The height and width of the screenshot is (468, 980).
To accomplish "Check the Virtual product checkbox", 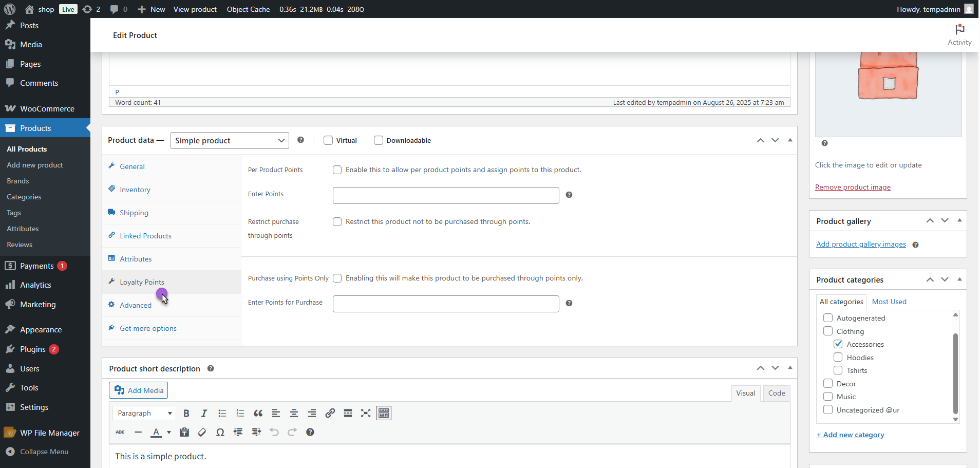I will click(x=328, y=141).
